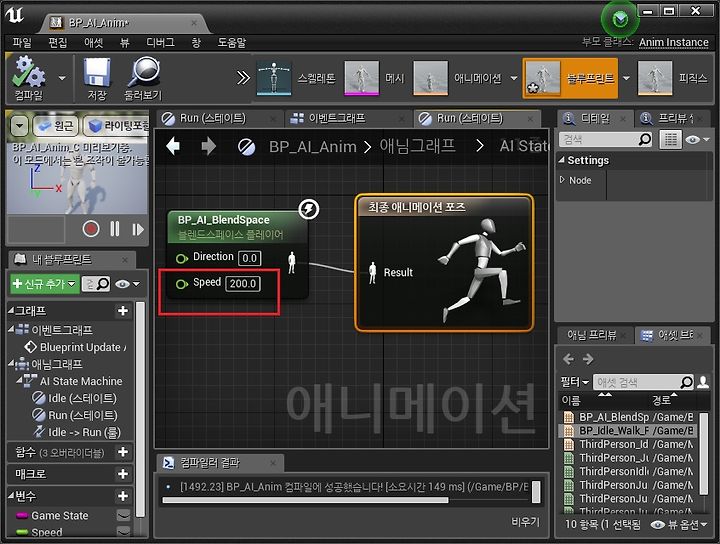Expand the toolbar overflow double-chevron
Viewport: 720px width, 544px height.
coord(243,78)
